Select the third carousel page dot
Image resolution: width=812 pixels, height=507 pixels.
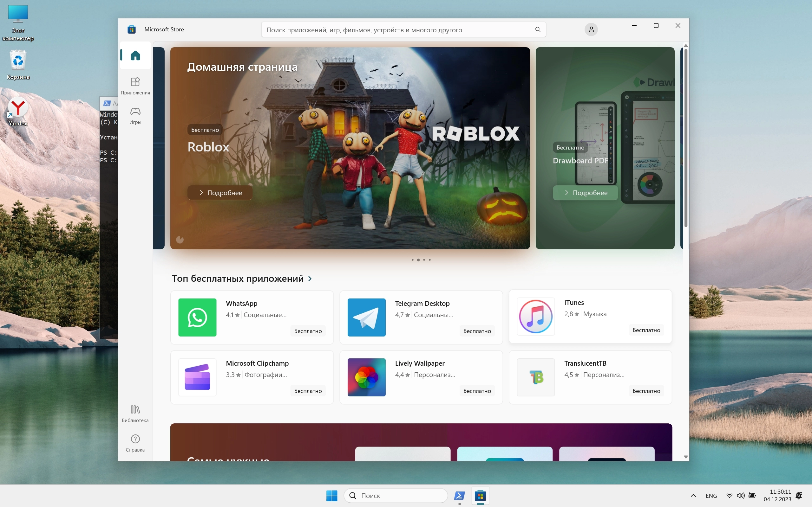424,260
